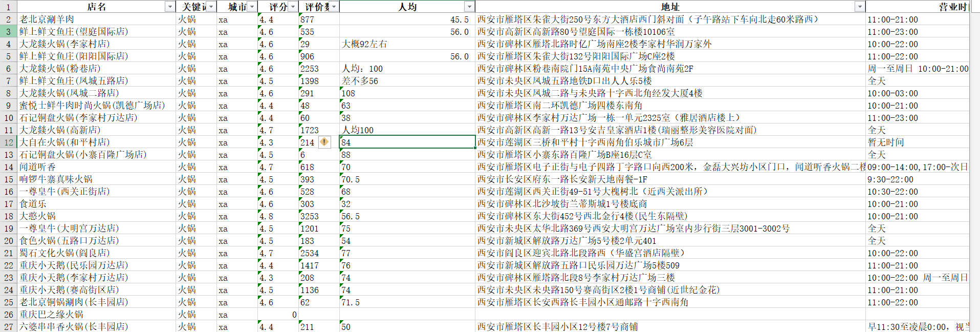
Task: Select the cell 重庆小天鹅(赛高街区店)
Action: (x=97, y=290)
